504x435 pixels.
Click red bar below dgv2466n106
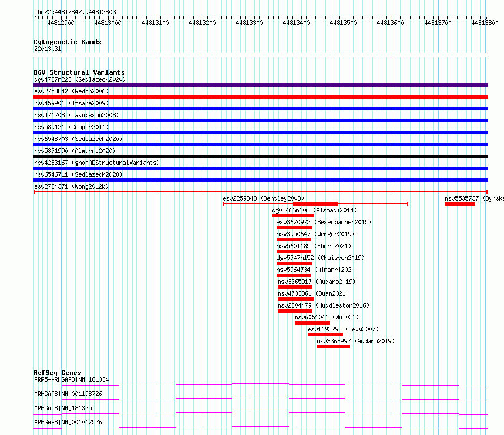point(293,216)
